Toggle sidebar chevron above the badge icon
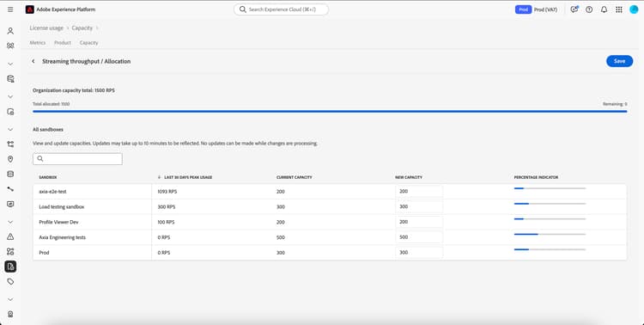 click(10, 299)
